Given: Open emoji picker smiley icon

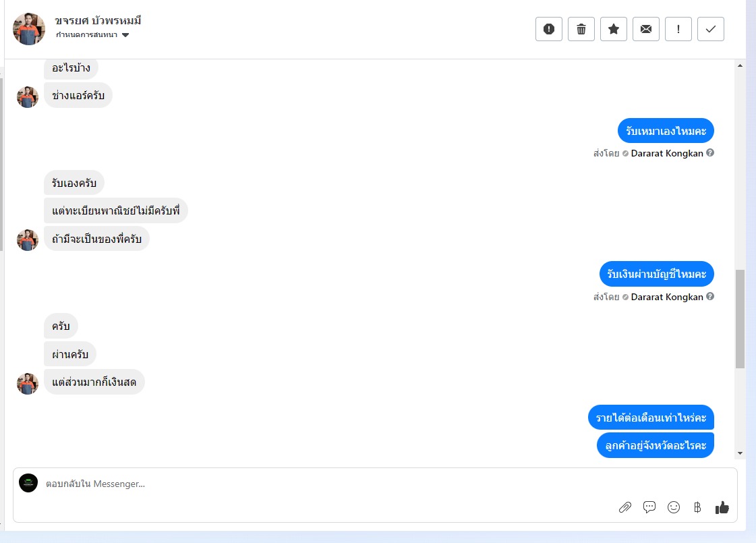Looking at the screenshot, I should (x=674, y=507).
